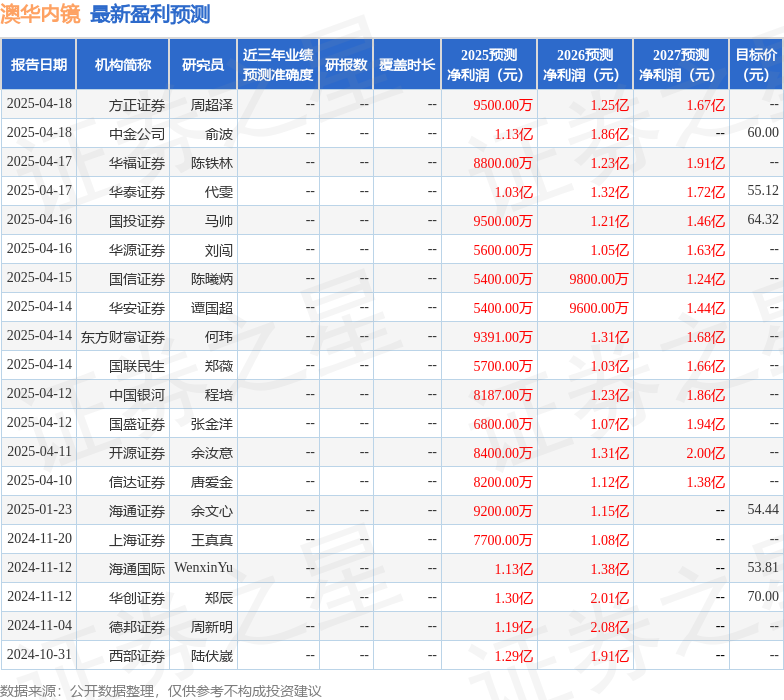Select the 目标价 column header
Image resolution: width=784 pixels, height=700 pixels.
[756, 65]
